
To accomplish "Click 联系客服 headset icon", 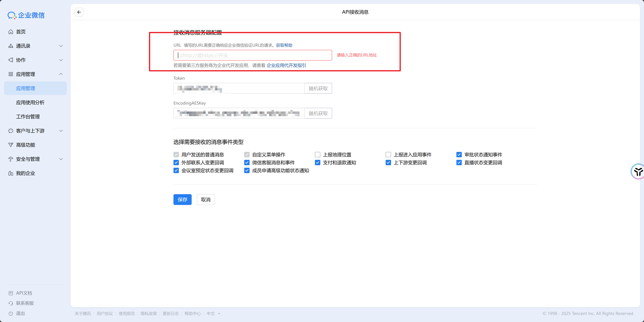I will point(11,303).
